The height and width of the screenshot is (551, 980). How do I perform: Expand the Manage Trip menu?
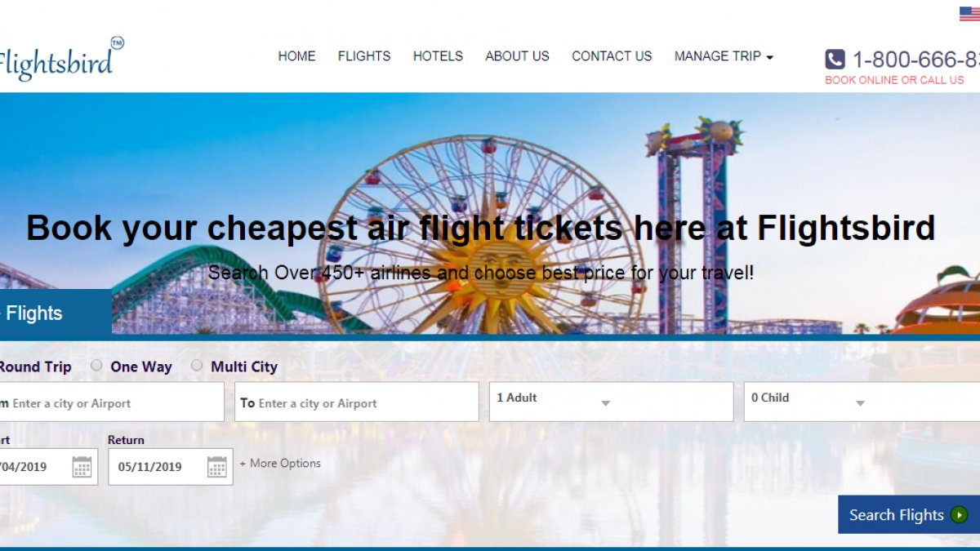click(x=724, y=56)
